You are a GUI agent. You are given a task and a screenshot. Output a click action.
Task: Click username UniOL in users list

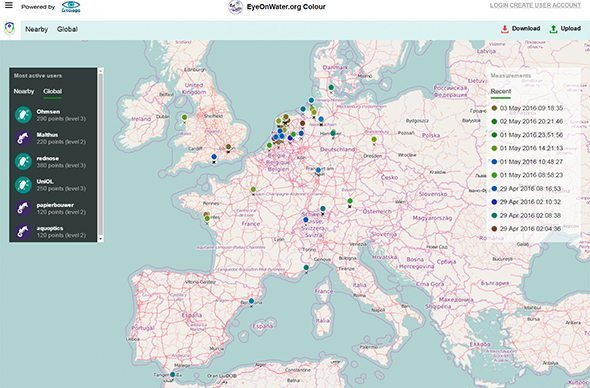coord(45,181)
